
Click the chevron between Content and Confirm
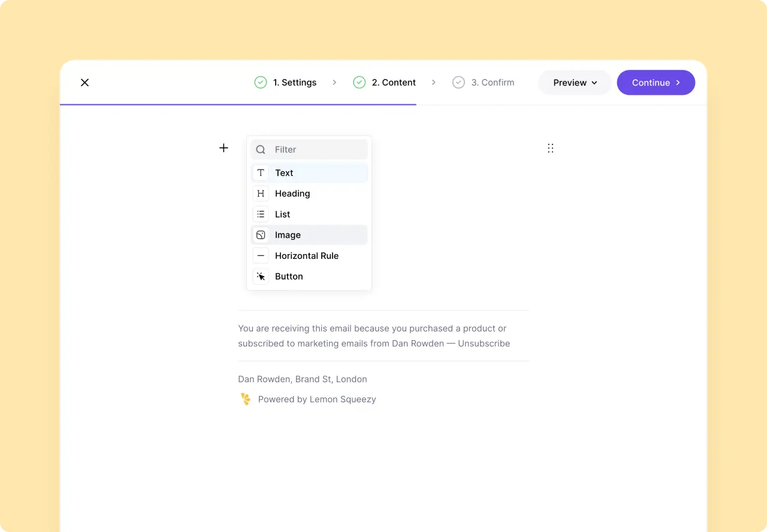[x=434, y=82]
